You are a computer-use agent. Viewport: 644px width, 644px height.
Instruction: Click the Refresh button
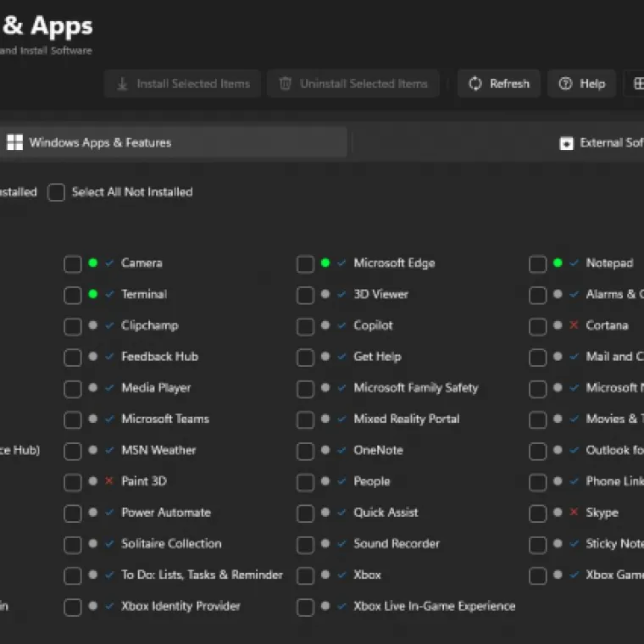pos(498,84)
